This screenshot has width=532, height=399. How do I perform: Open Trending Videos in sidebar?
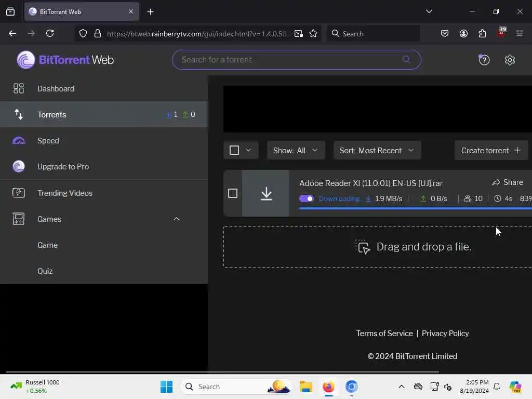point(104,193)
